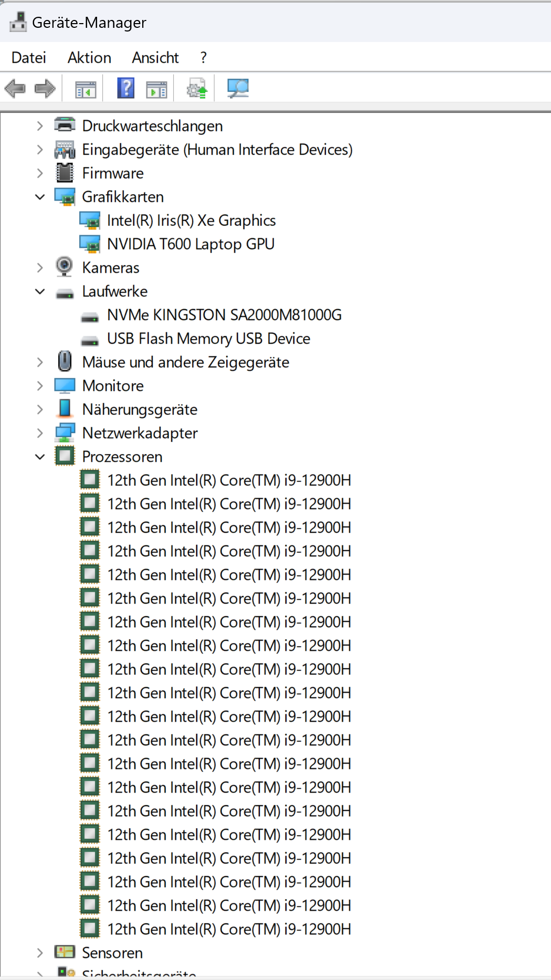Open the Ansicht menu
The width and height of the screenshot is (551, 980).
point(155,57)
